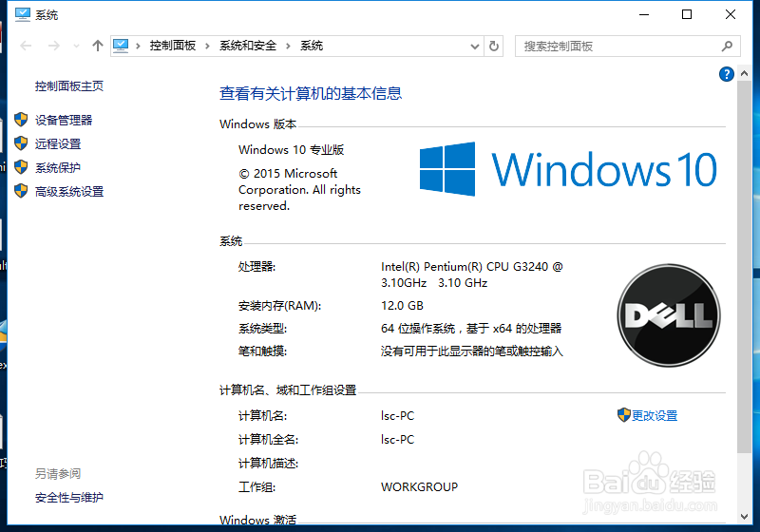Viewport: 760px width, 532px height.
Task: Click the forward navigation arrow
Action: coord(54,46)
